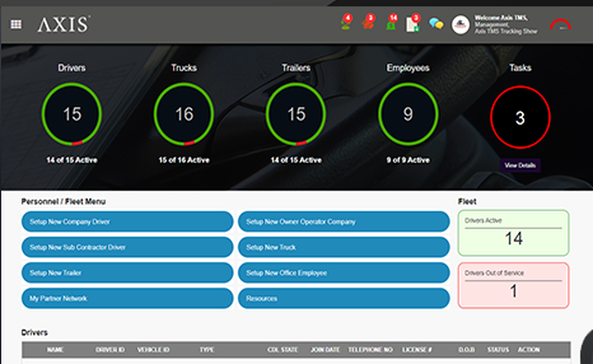593x364 pixels.
Task: Click the JOIN DATE column header
Action: (x=325, y=349)
